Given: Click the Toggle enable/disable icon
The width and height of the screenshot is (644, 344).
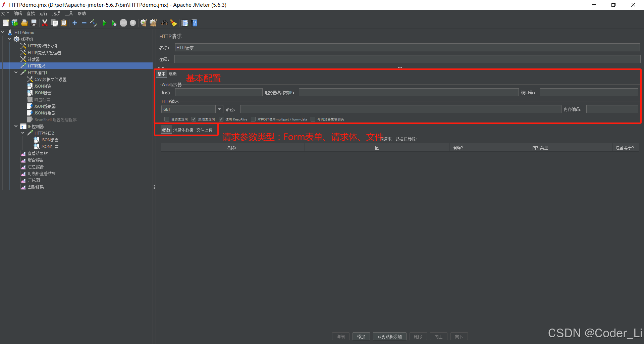Looking at the screenshot, I should click(x=94, y=23).
